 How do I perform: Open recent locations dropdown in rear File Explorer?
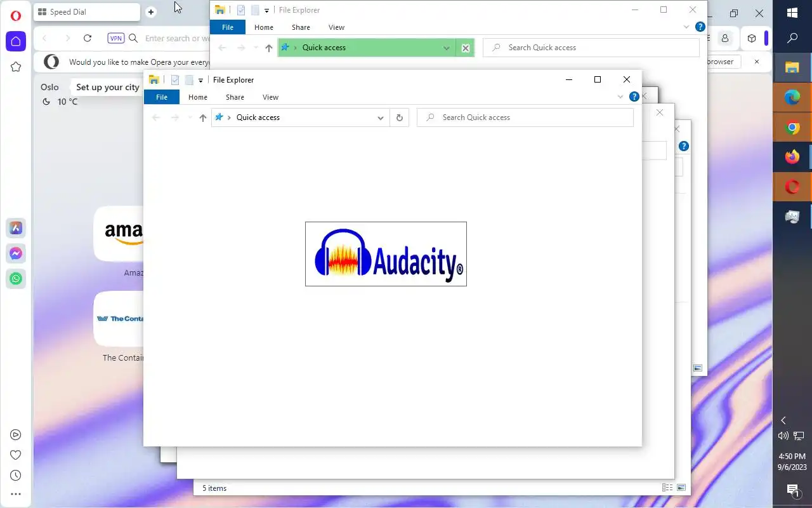pyautogui.click(x=256, y=48)
